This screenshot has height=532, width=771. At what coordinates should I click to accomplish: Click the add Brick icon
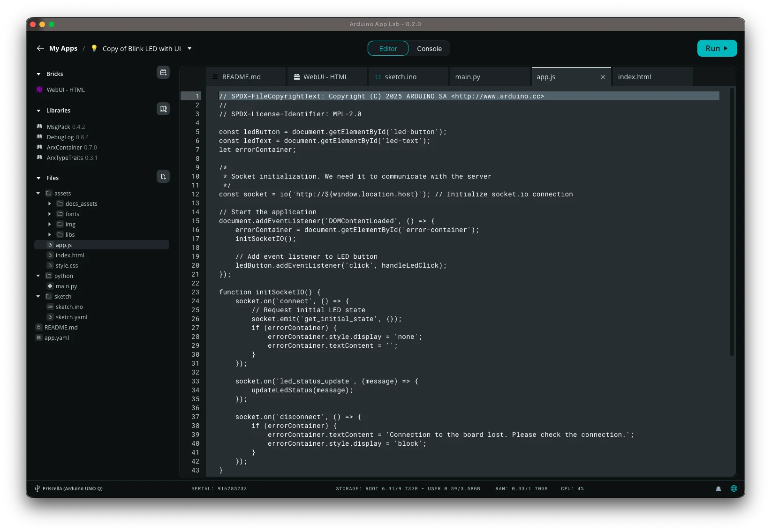(163, 73)
